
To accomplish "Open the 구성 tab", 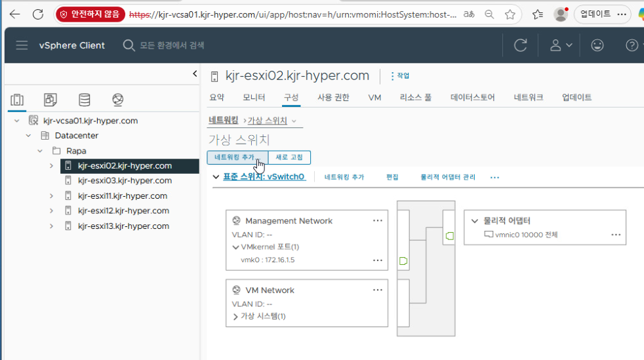I will click(291, 97).
